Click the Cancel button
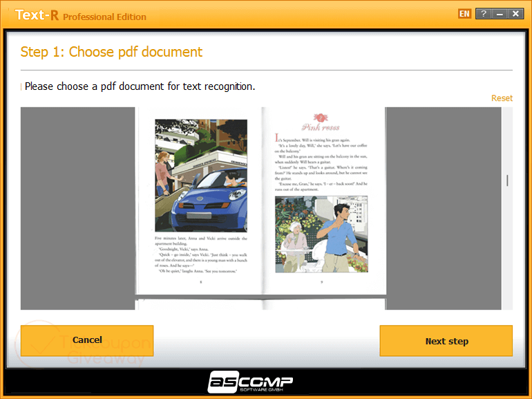This screenshot has width=532, height=399. coord(87,341)
